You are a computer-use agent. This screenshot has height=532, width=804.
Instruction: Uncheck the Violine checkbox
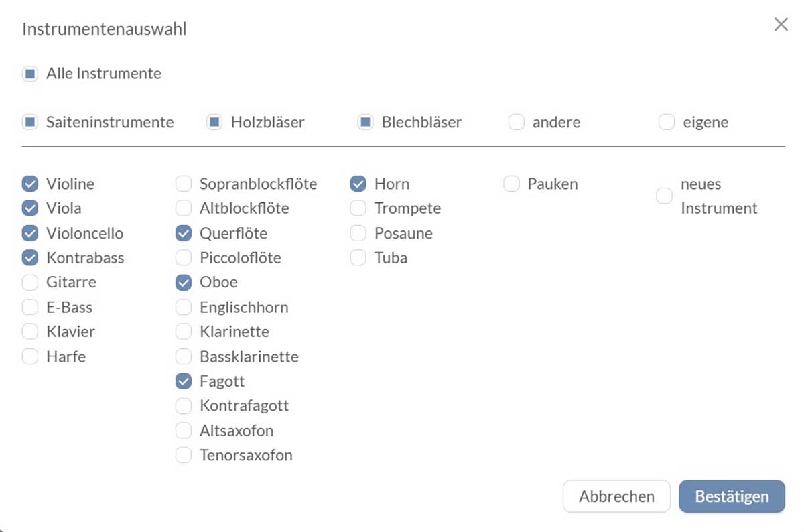tap(30, 184)
